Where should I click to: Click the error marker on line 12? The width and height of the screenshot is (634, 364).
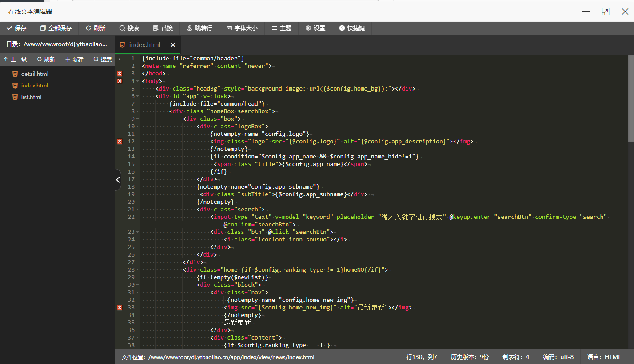[x=120, y=142]
